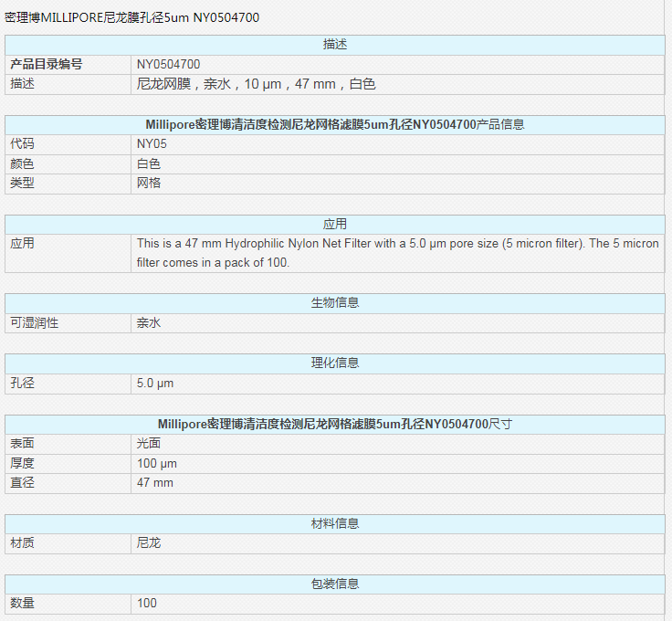The height and width of the screenshot is (621, 672).
Task: Click description value '尼龙网膜，亲水，10 μm，47 mm，白色'
Action: coord(257,84)
